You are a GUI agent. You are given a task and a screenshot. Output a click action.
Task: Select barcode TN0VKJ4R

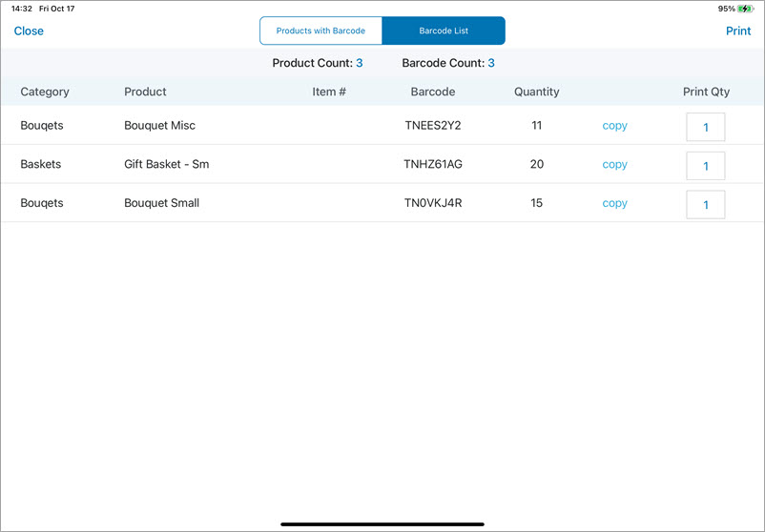(x=433, y=203)
